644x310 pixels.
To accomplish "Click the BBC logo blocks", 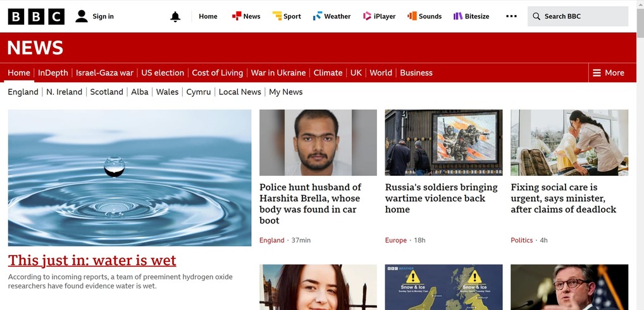I will (x=36, y=16).
